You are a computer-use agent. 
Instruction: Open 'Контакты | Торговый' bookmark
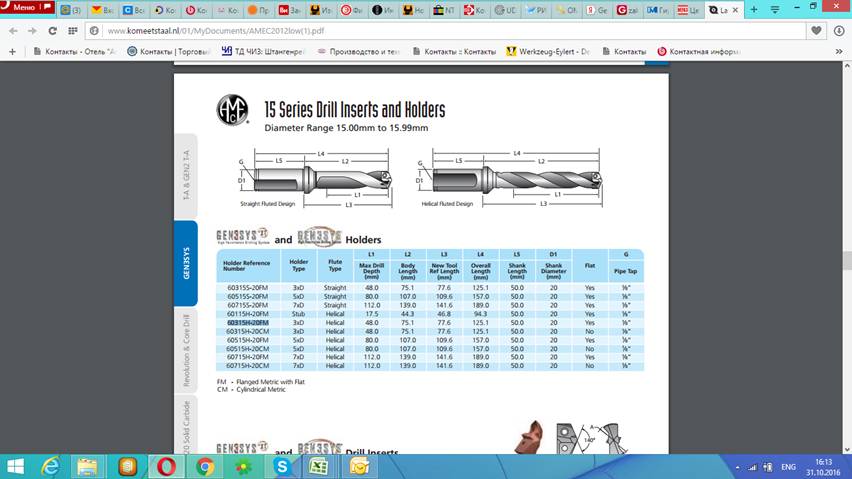pos(168,52)
